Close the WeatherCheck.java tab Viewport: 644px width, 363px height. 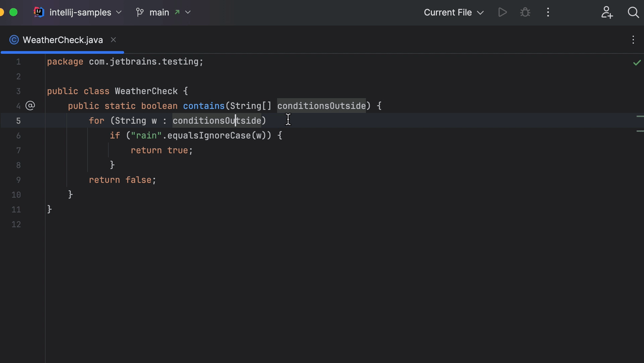(x=112, y=40)
